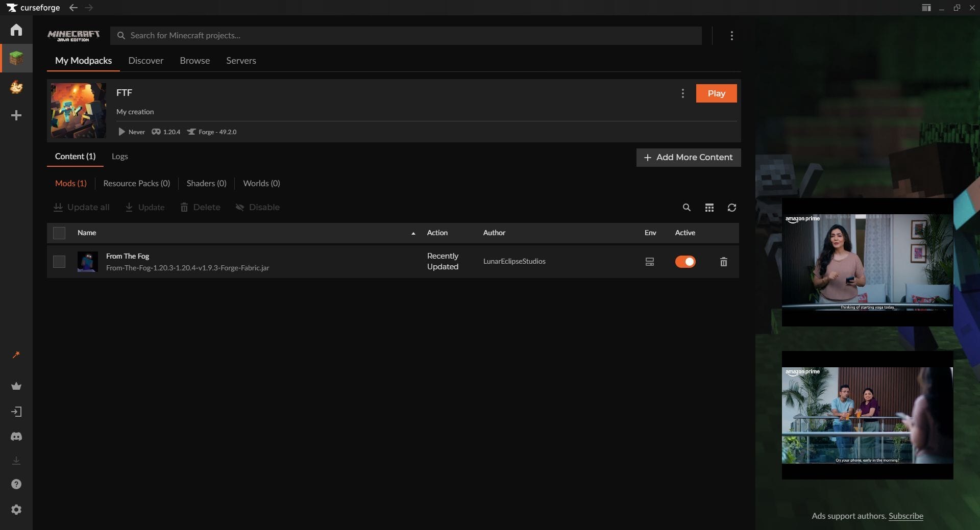The image size is (980, 530).
Task: Sort mods by the Name column arrow
Action: coord(413,233)
